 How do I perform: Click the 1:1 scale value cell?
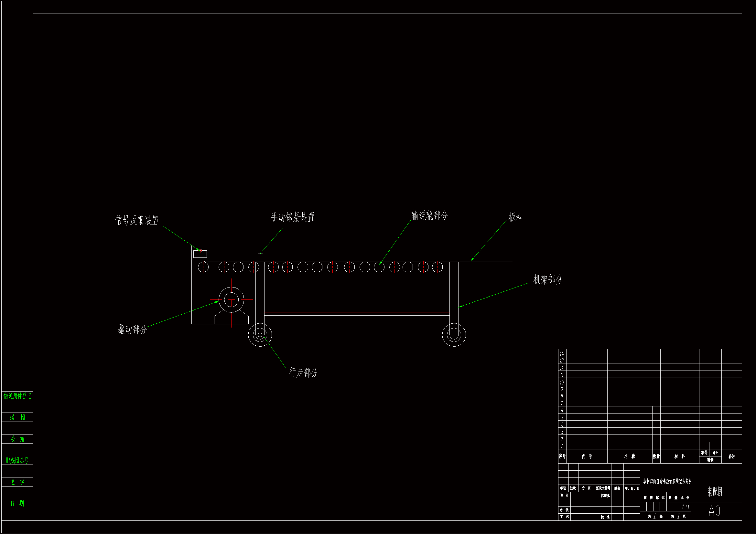click(x=685, y=507)
